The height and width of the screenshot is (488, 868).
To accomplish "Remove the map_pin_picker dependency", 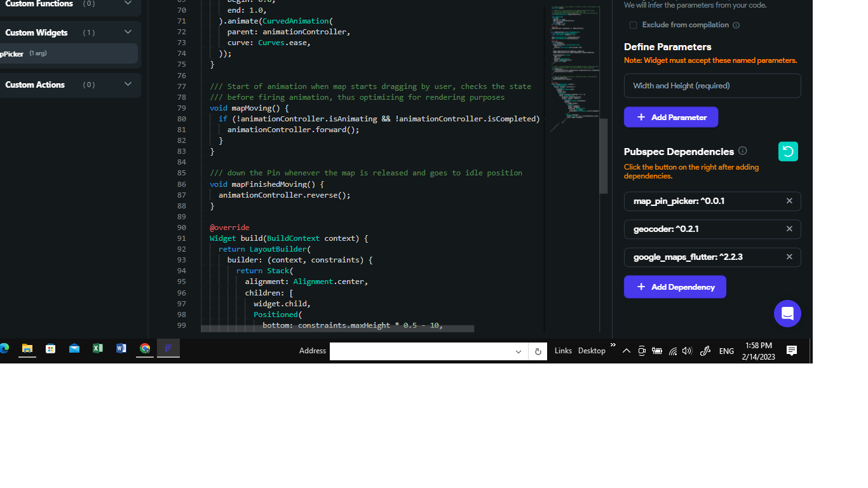I will click(x=789, y=201).
